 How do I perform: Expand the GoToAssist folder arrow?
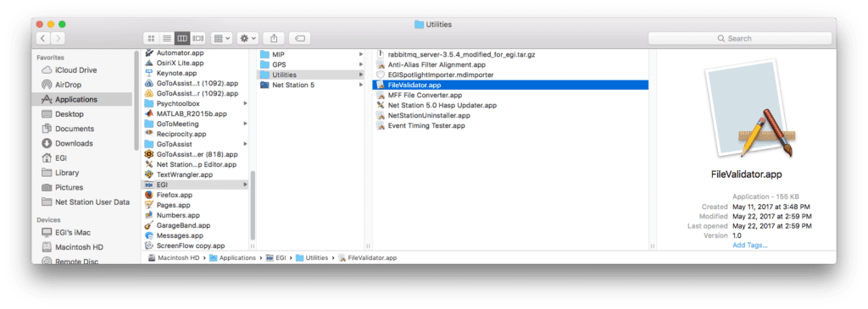[245, 144]
